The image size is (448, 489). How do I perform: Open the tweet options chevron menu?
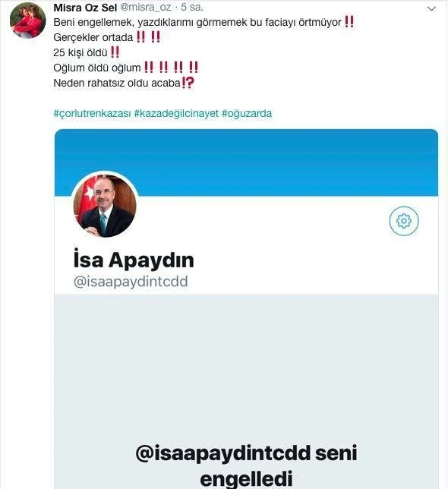(x=431, y=9)
